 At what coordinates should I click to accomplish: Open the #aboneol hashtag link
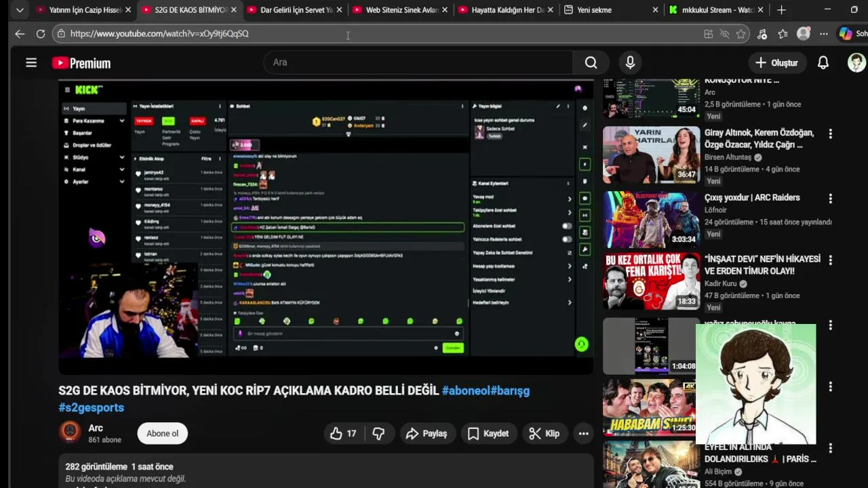[466, 390]
